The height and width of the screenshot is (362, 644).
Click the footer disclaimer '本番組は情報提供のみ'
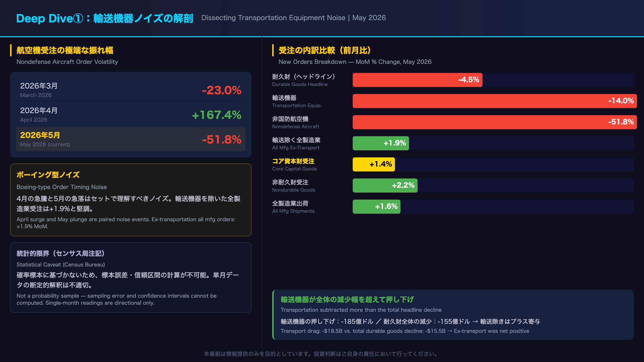(x=321, y=354)
